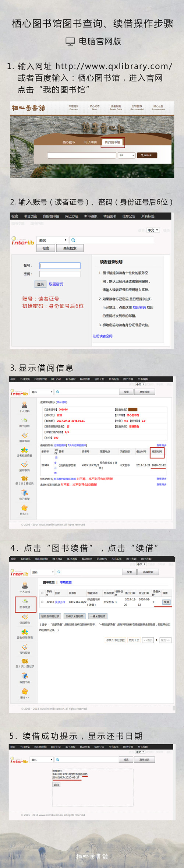Click the 帐号 input field on login form
The width and height of the screenshot is (184, 868).
click(x=60, y=266)
